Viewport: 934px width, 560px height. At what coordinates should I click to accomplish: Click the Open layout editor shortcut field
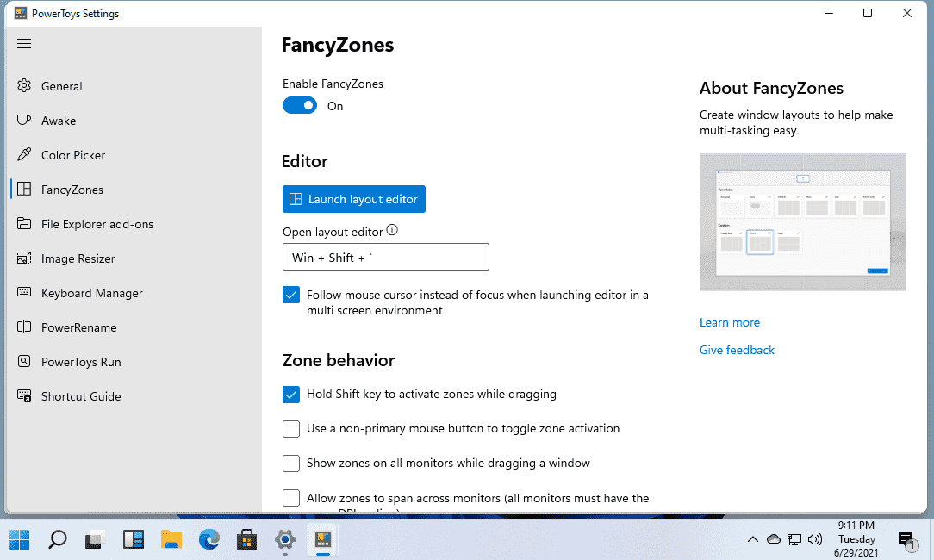tap(385, 257)
